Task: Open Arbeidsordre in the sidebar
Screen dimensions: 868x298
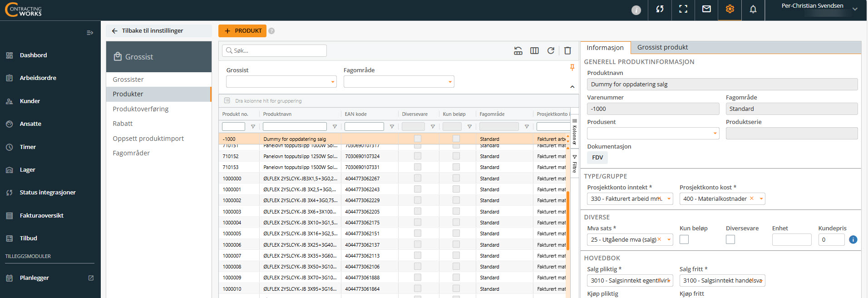Action: (38, 78)
